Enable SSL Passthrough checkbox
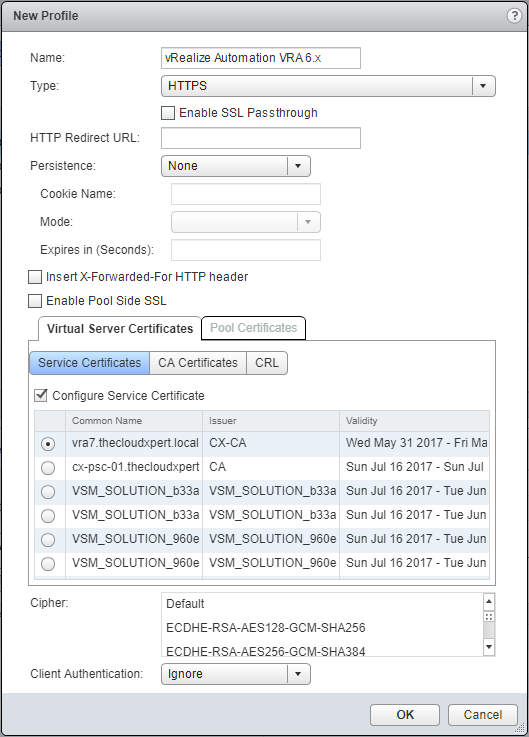Image resolution: width=529 pixels, height=737 pixels. click(x=168, y=113)
